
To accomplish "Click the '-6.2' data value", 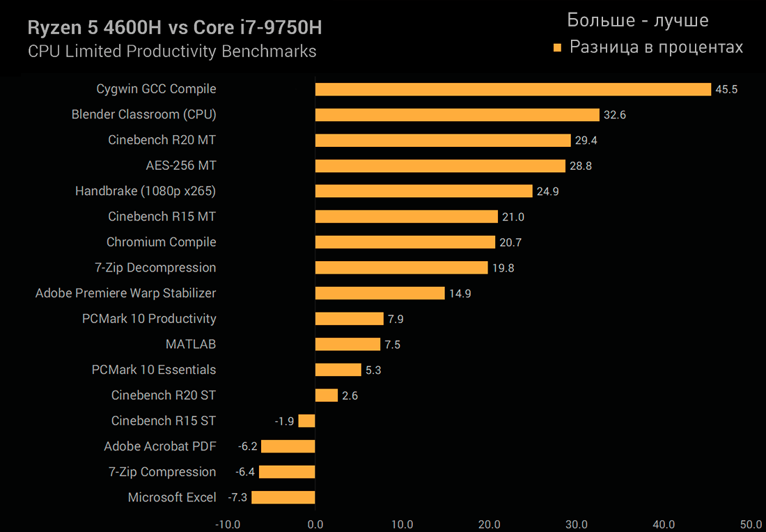I will pyautogui.click(x=248, y=446).
